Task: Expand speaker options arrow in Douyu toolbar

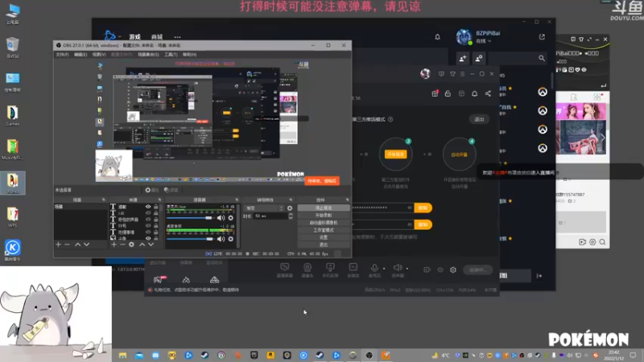Action: tap(407, 269)
